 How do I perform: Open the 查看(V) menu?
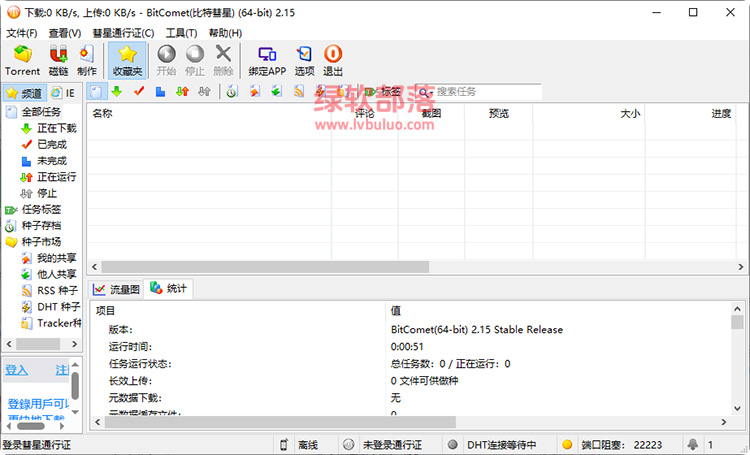tap(65, 33)
